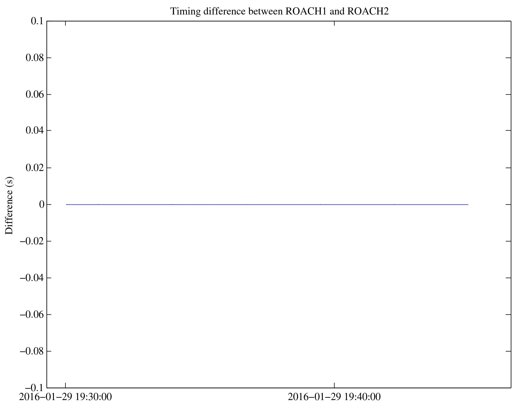Click the left end of the blue line

(x=67, y=205)
